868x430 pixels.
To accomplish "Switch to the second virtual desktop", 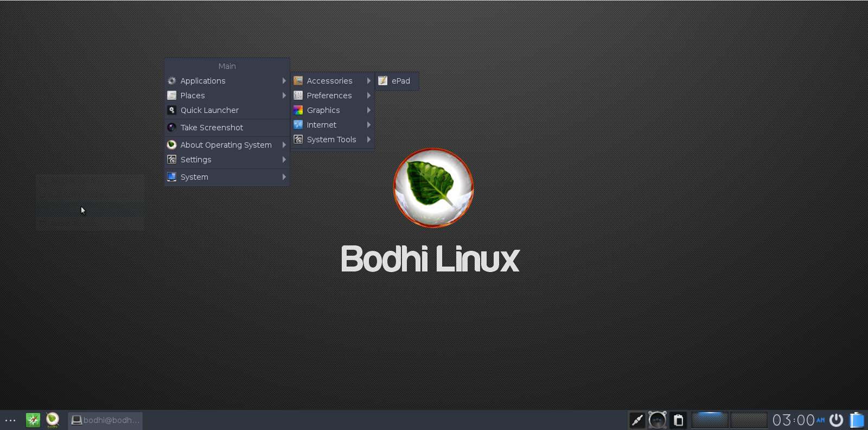I will point(749,420).
